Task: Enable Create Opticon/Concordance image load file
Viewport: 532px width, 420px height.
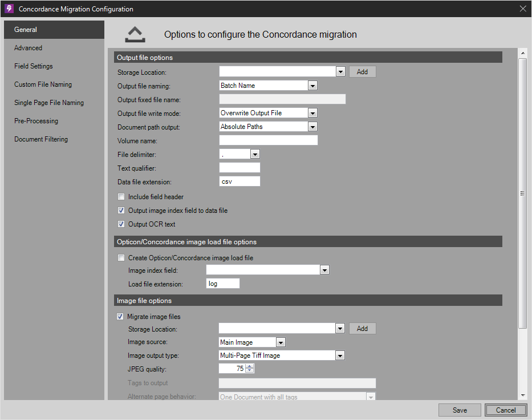Action: tap(121, 258)
